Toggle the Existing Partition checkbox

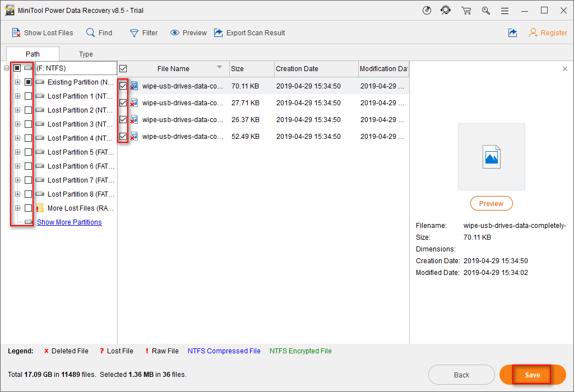(x=28, y=82)
